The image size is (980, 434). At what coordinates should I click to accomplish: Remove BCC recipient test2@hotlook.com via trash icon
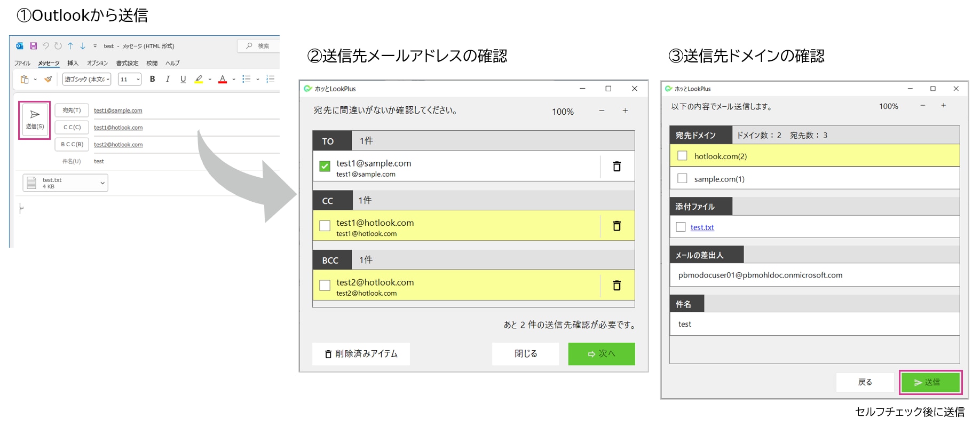tap(617, 286)
